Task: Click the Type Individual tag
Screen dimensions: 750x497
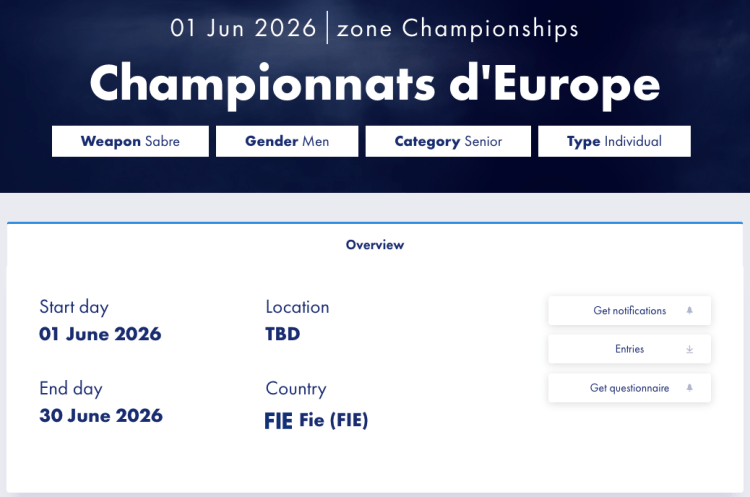Action: click(x=614, y=141)
